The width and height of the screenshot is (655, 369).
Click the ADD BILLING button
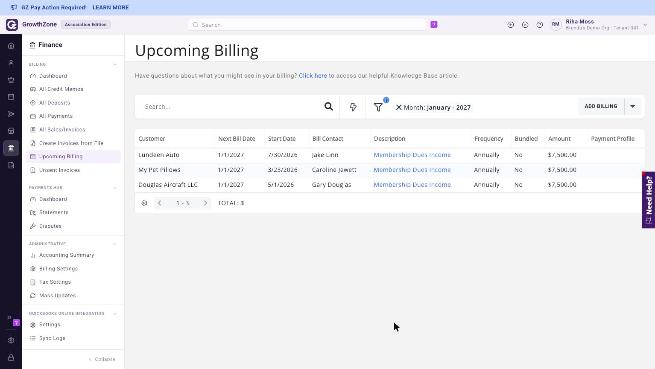601,107
